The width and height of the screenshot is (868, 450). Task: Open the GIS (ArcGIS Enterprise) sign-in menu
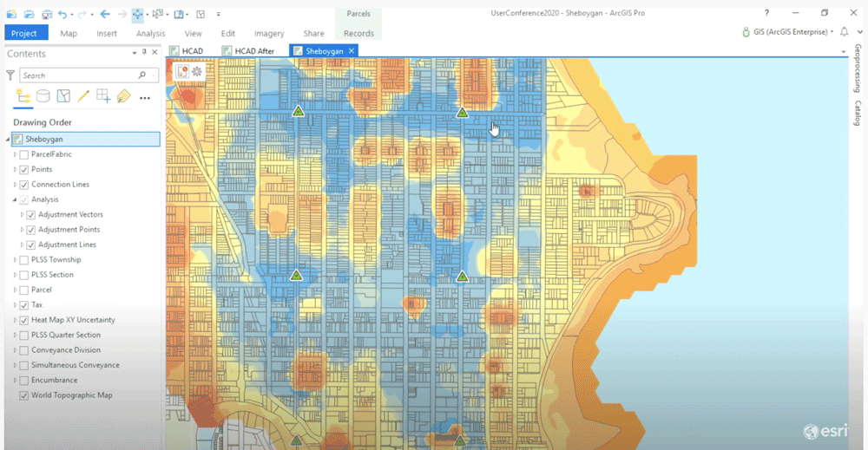[788, 32]
